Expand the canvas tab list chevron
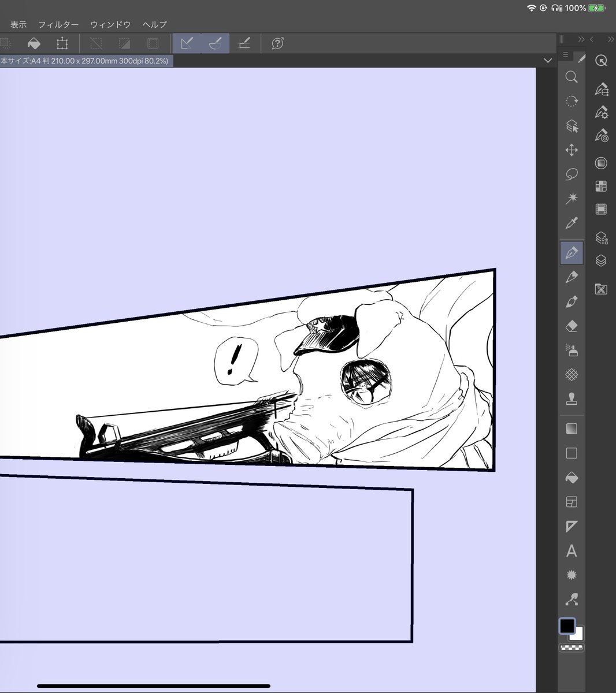Screen dimensions: 616x693 pyautogui.click(x=548, y=61)
